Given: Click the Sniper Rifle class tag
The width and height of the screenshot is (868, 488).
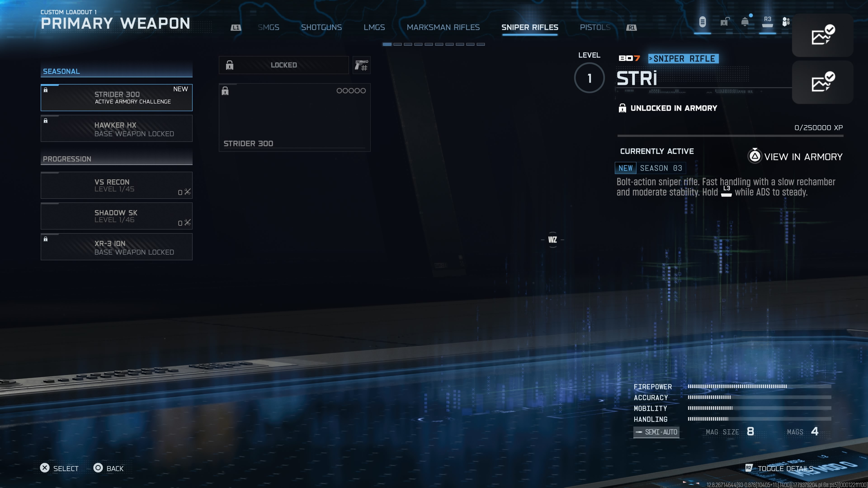Looking at the screenshot, I should tap(683, 59).
